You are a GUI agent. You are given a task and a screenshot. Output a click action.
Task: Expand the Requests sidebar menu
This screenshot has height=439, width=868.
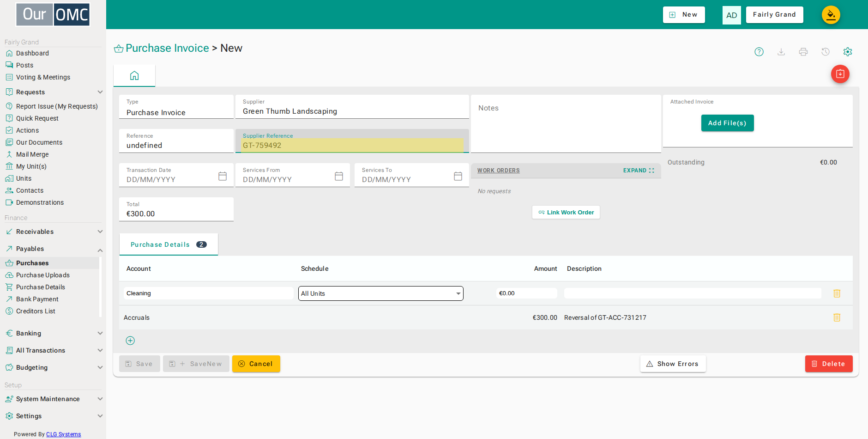coord(100,92)
